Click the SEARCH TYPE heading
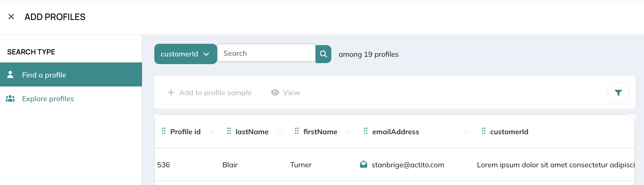 (x=31, y=52)
